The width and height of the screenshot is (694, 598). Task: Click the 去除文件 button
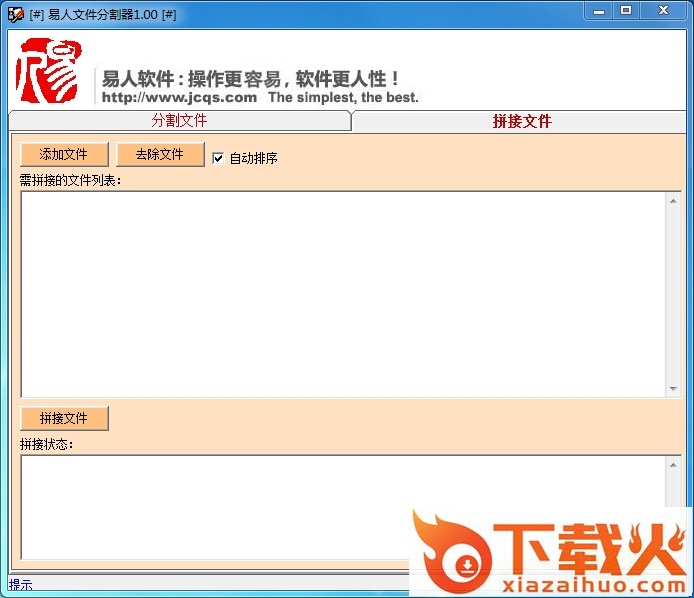pyautogui.click(x=160, y=154)
